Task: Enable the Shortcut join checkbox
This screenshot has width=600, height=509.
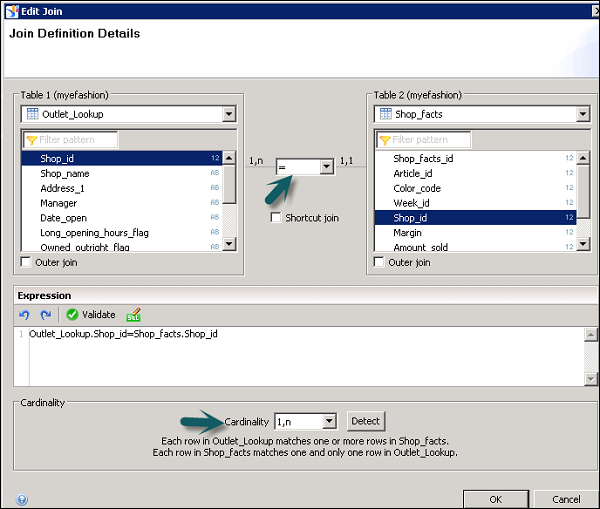Action: click(x=276, y=218)
